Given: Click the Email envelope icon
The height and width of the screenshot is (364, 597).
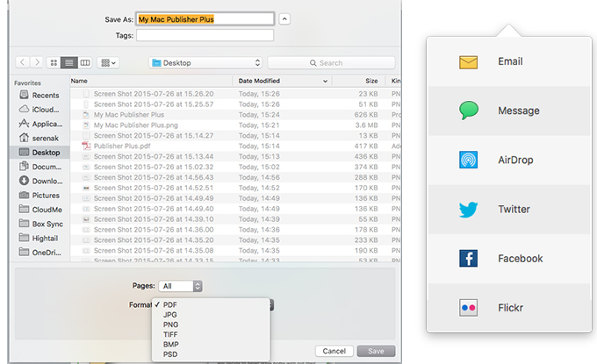Looking at the screenshot, I should click(x=469, y=62).
